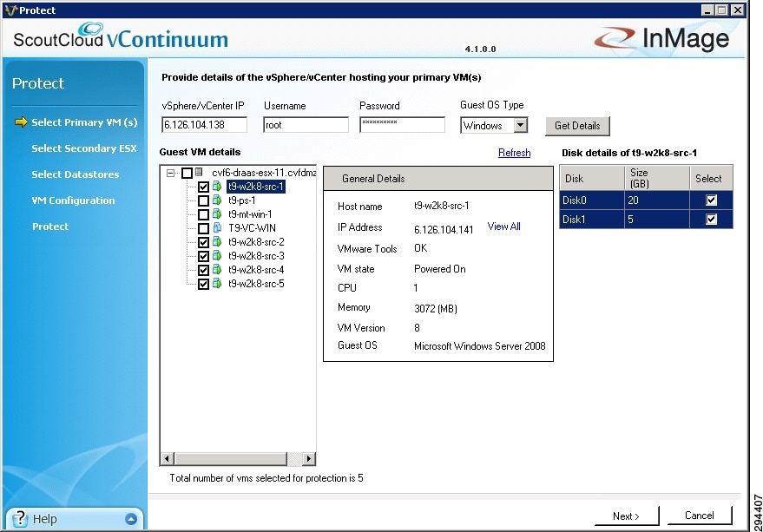763x532 pixels.
Task: Click the VM icon beside t9-w2k8-src-5
Action: (x=218, y=283)
